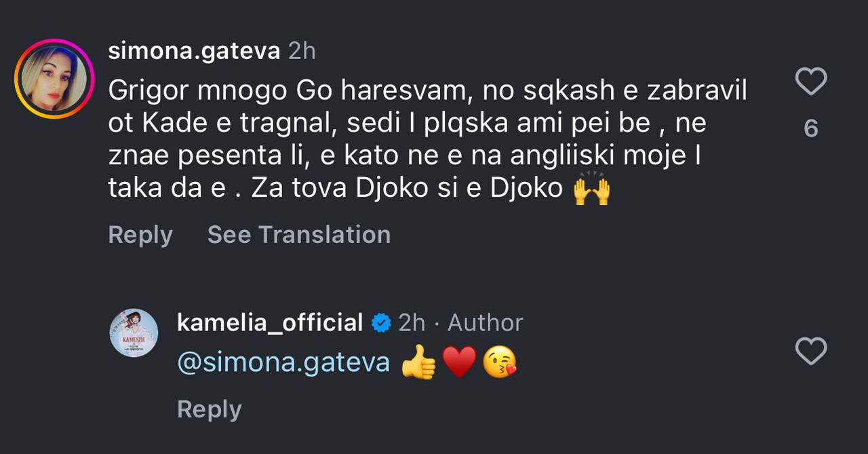Open the kamelia_official username

[270, 323]
